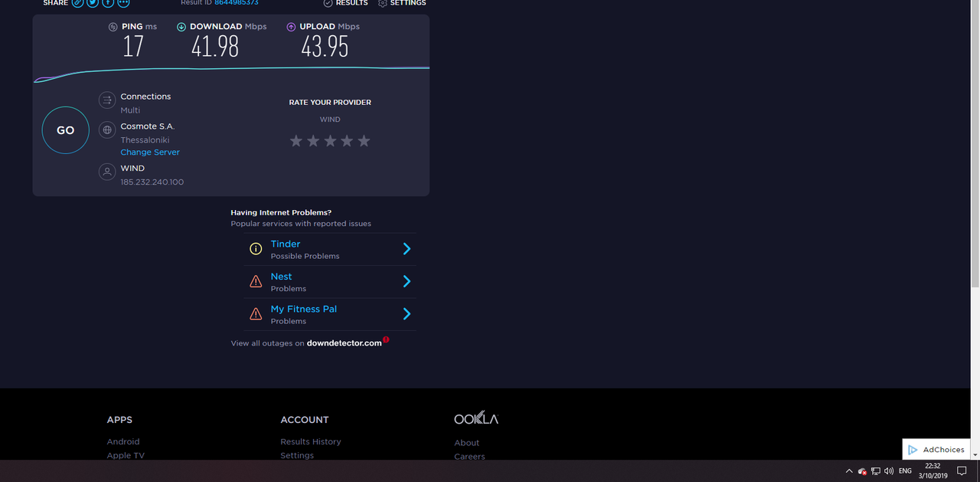The image size is (980, 482).
Task: Open About footer link
Action: point(467,443)
